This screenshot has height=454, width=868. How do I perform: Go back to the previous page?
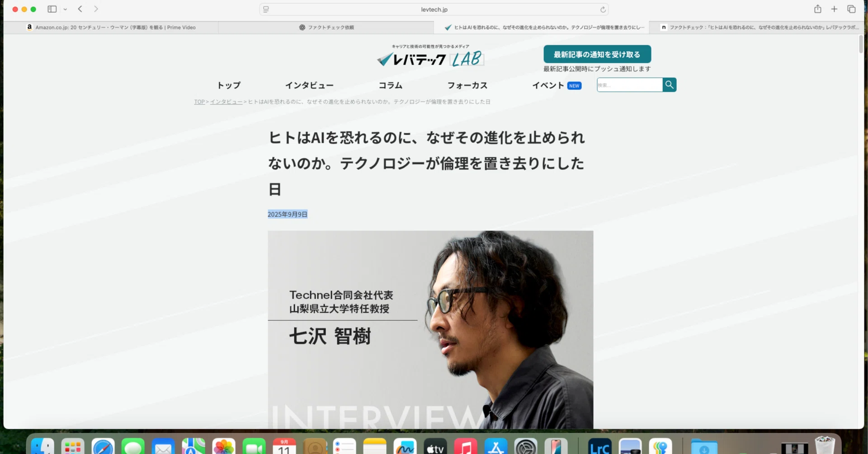[80, 9]
